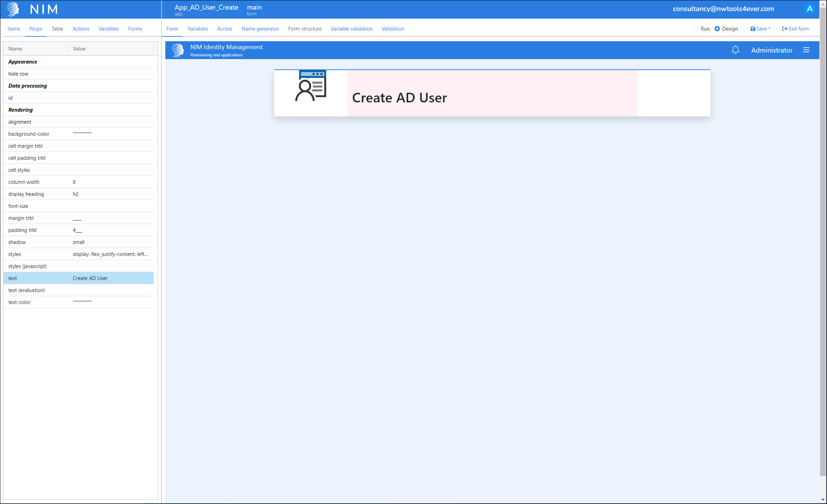
Task: Click the Create AD User heading text
Action: (399, 98)
